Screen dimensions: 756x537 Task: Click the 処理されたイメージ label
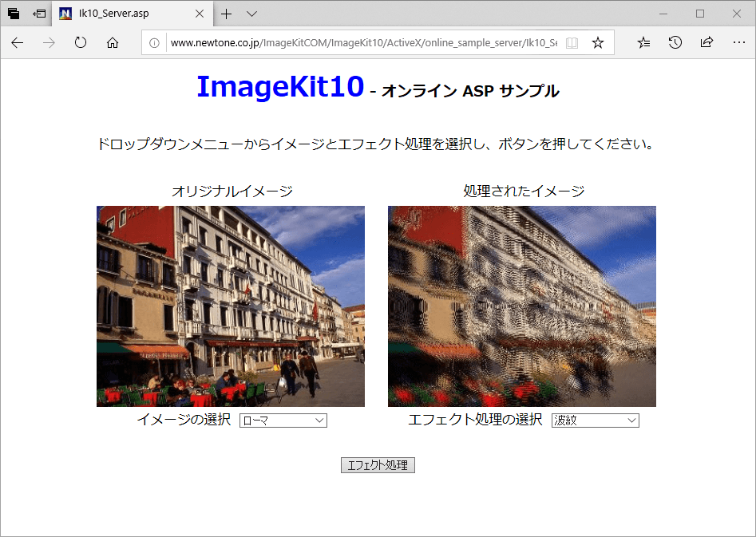click(524, 192)
